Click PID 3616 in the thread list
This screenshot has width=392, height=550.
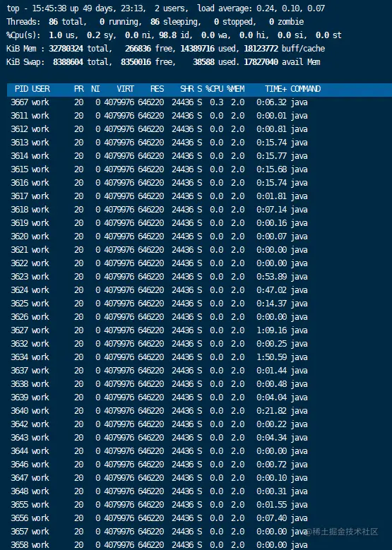pyautogui.click(x=19, y=183)
